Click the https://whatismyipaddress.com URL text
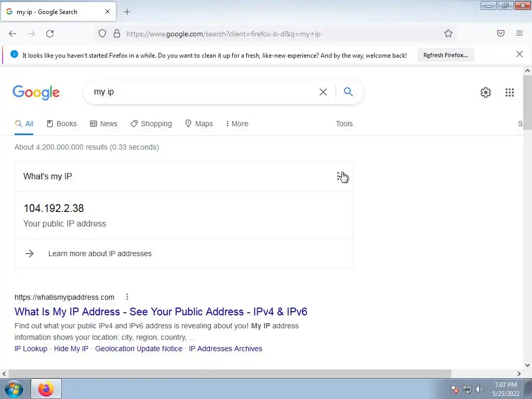The image size is (532, 399). [x=64, y=297]
